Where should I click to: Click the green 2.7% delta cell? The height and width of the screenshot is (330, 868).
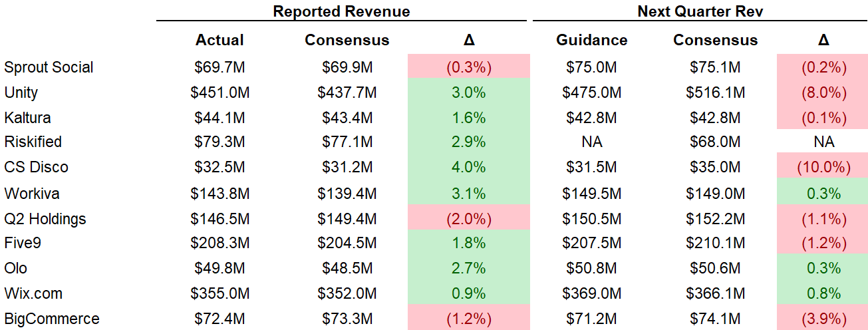coord(469,268)
